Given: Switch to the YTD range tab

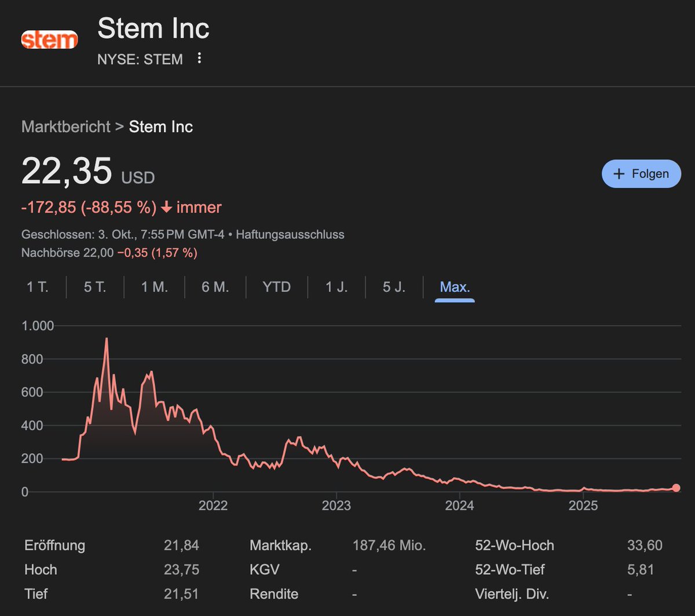Looking at the screenshot, I should (276, 287).
